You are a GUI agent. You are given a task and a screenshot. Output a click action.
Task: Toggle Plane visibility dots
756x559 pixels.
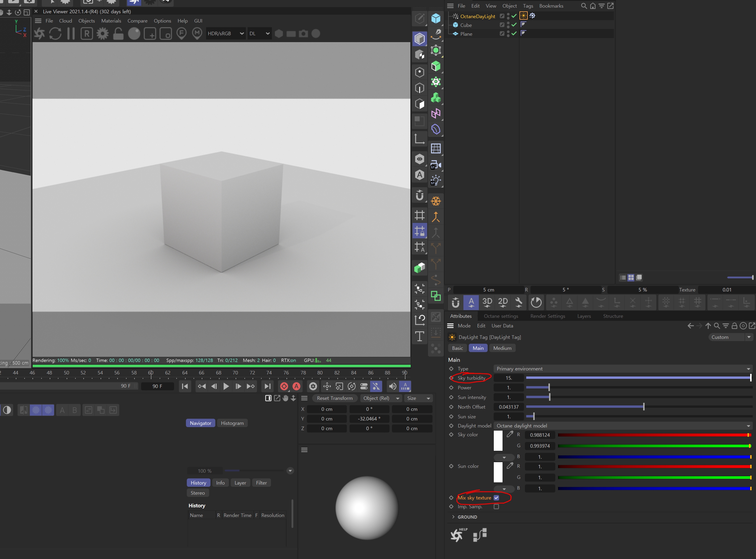click(508, 34)
